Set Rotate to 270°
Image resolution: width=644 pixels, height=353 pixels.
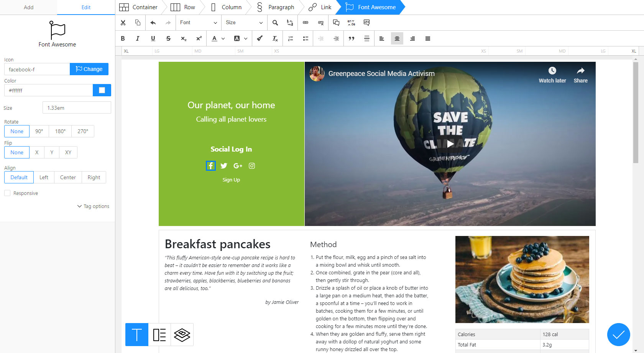coord(83,131)
